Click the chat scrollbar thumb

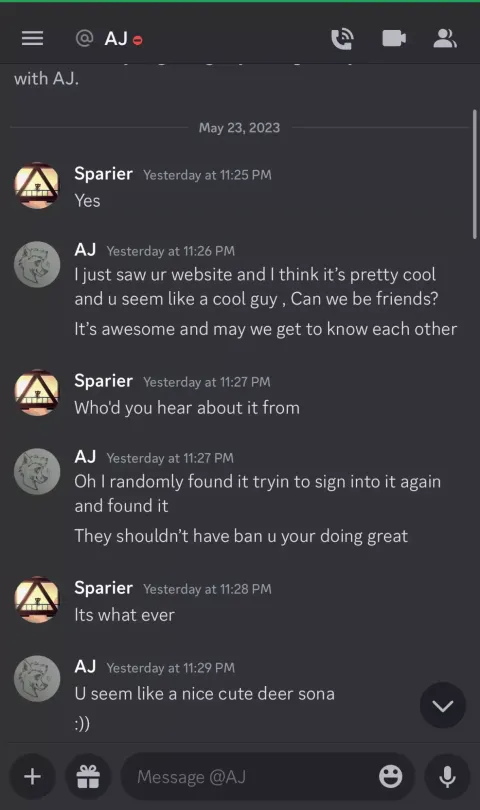coord(475,174)
